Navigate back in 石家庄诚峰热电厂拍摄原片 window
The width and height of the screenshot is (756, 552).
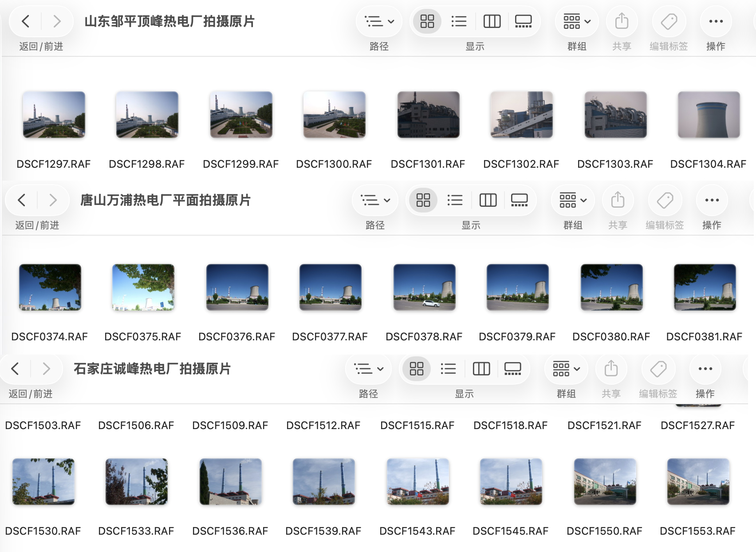(15, 369)
